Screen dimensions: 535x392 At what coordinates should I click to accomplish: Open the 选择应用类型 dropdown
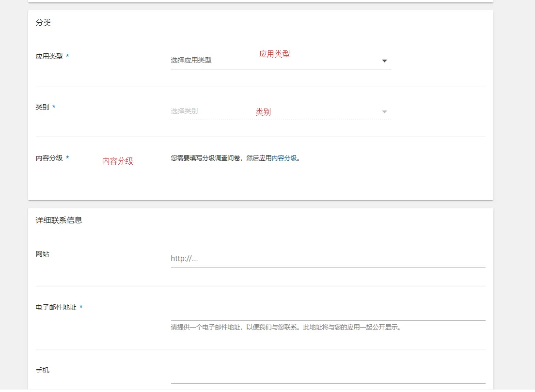[x=218, y=61]
